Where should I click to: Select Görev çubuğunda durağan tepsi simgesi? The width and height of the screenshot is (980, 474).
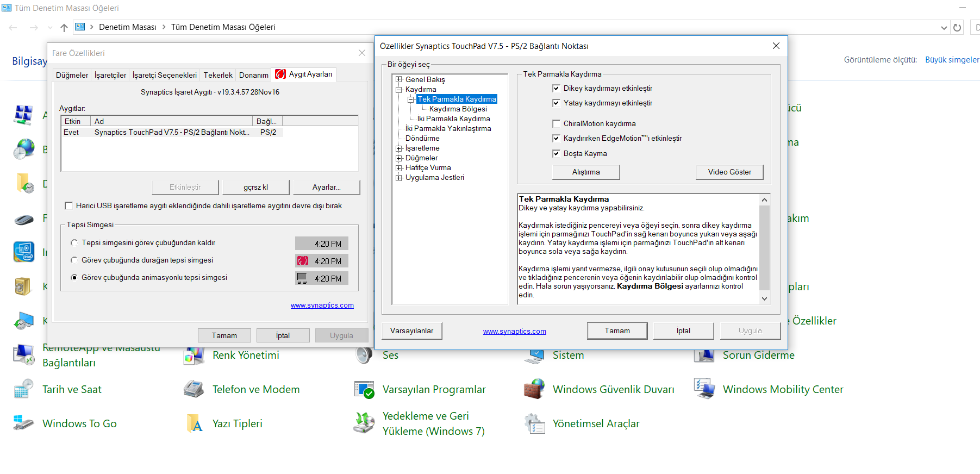coord(74,260)
